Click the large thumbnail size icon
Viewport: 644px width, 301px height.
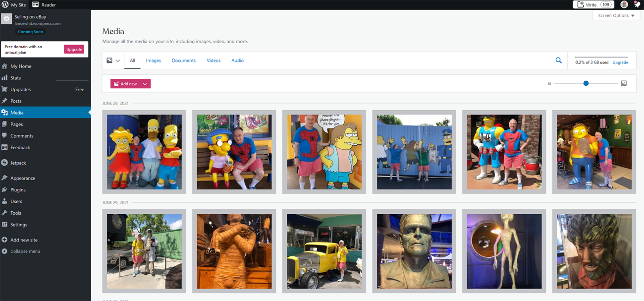(624, 83)
